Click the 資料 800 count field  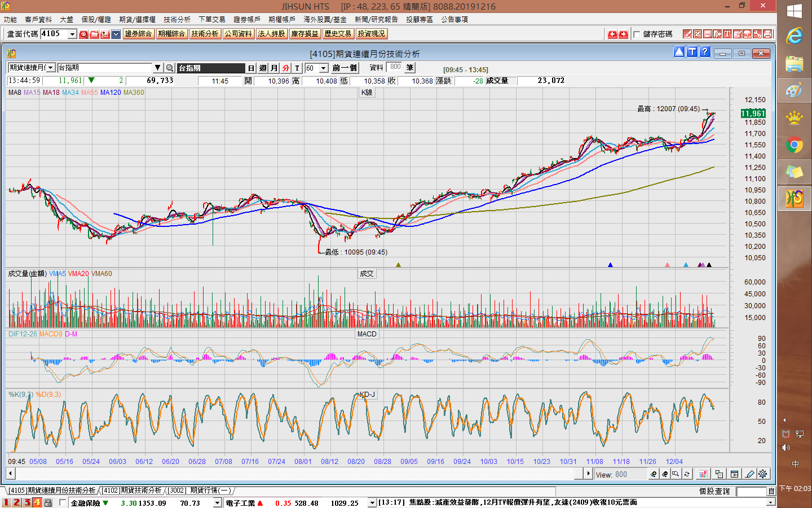(395, 67)
